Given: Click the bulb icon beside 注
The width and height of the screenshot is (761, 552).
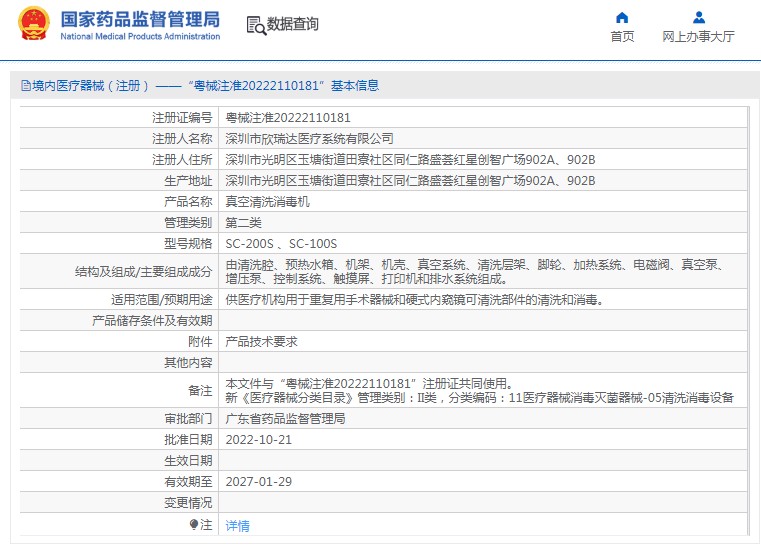Looking at the screenshot, I should (x=194, y=524).
